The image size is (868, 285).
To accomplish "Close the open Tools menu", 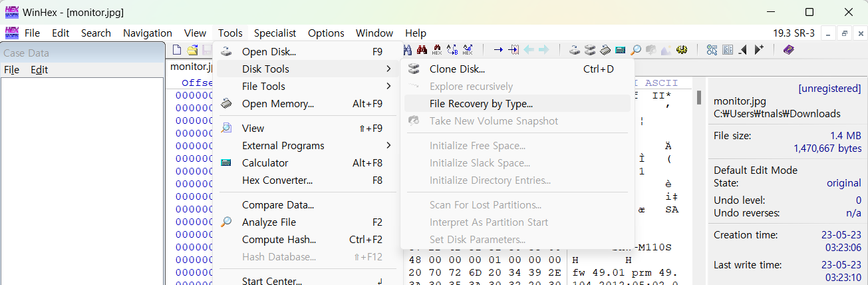I will tap(230, 33).
